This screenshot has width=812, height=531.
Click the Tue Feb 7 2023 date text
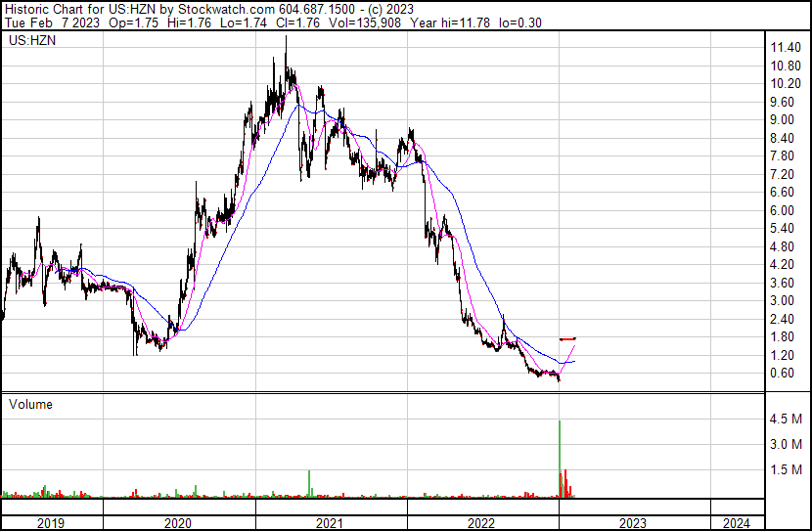(52, 22)
